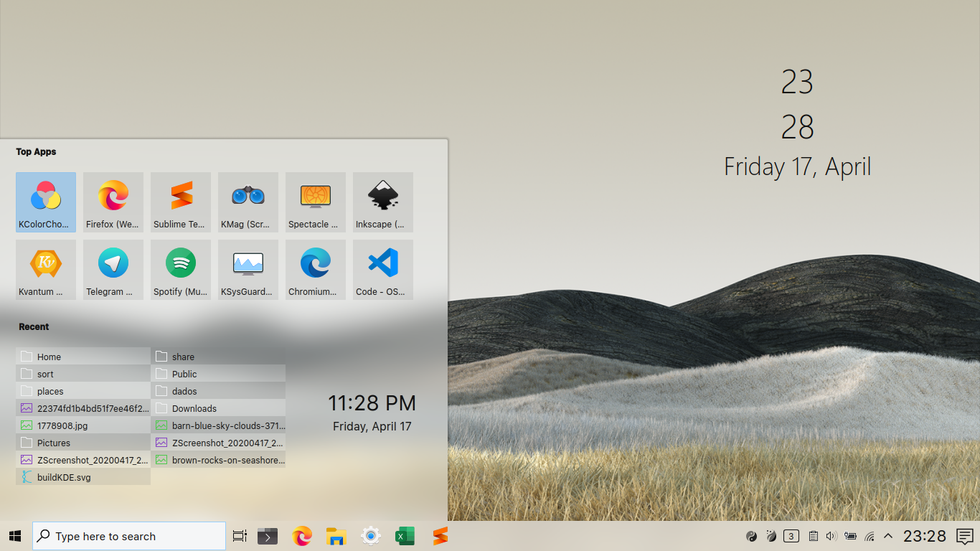980x551 pixels.
Task: Open Public folder in Recent
Action: coord(218,374)
